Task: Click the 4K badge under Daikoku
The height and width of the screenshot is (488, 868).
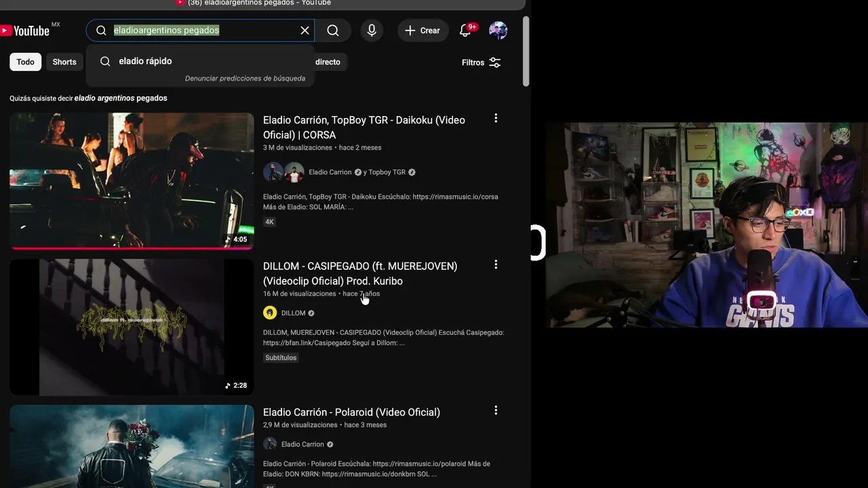Action: pyautogui.click(x=270, y=222)
